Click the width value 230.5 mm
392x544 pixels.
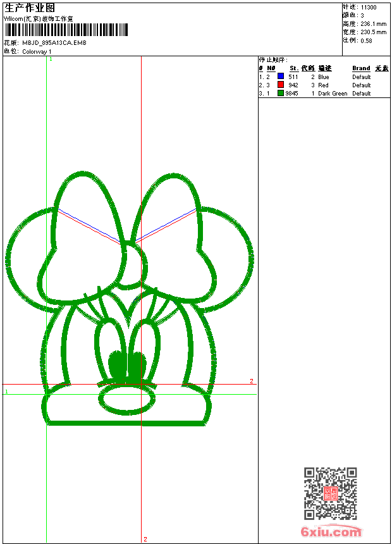click(x=373, y=32)
